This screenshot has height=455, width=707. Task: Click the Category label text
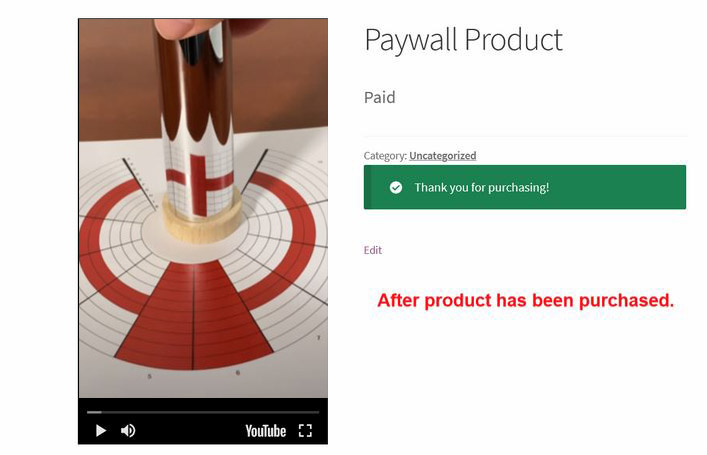[386, 156]
